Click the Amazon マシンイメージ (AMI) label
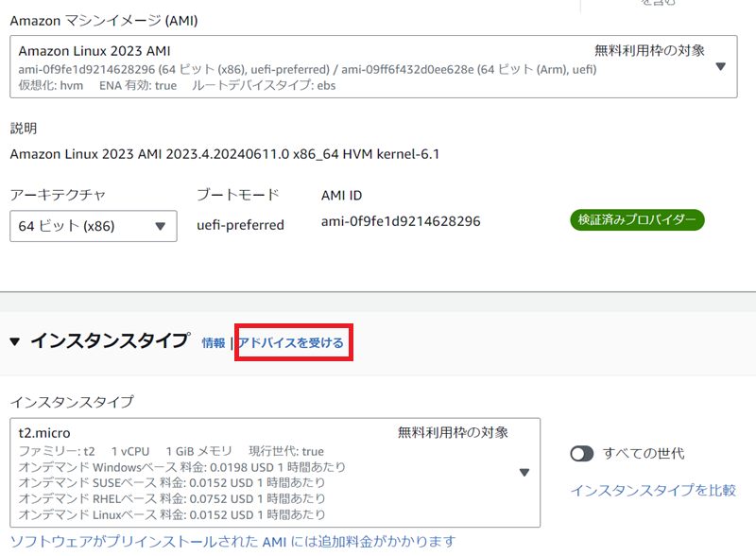The width and height of the screenshot is (756, 556). [x=104, y=21]
